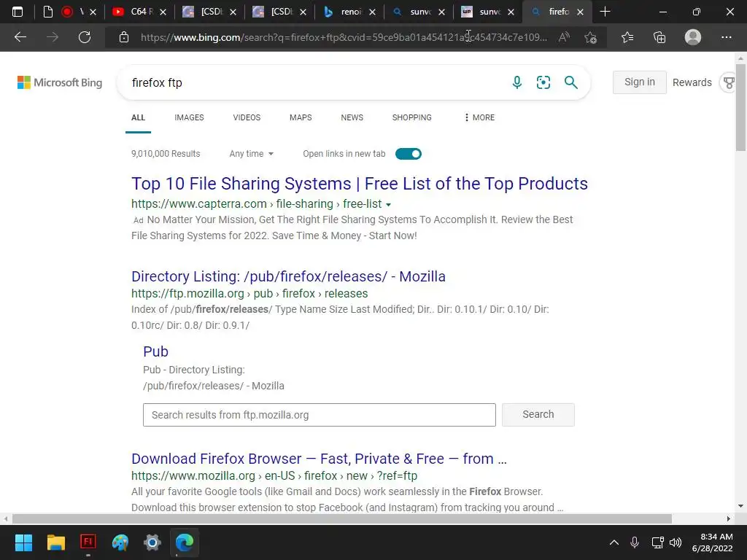Open Collections panel

tap(659, 37)
